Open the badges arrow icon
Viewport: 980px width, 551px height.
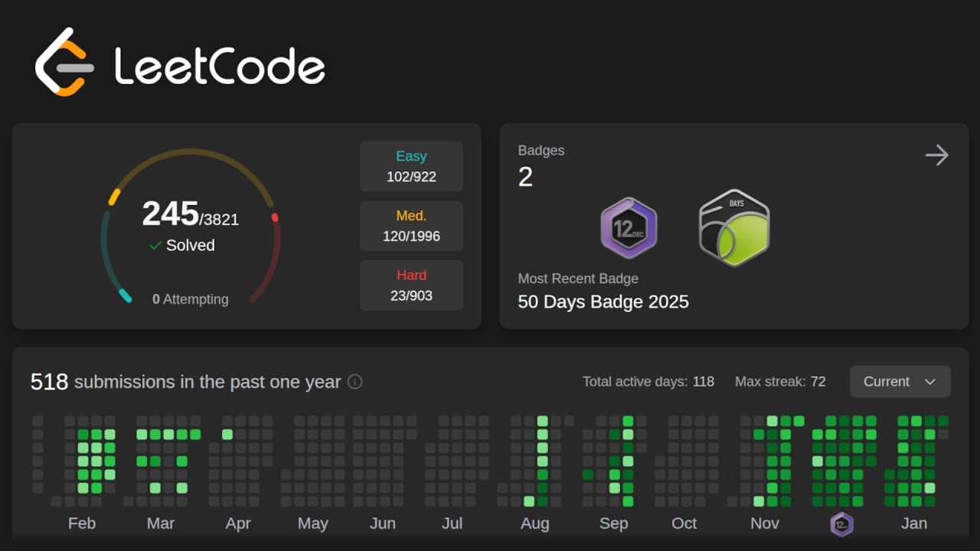(936, 155)
